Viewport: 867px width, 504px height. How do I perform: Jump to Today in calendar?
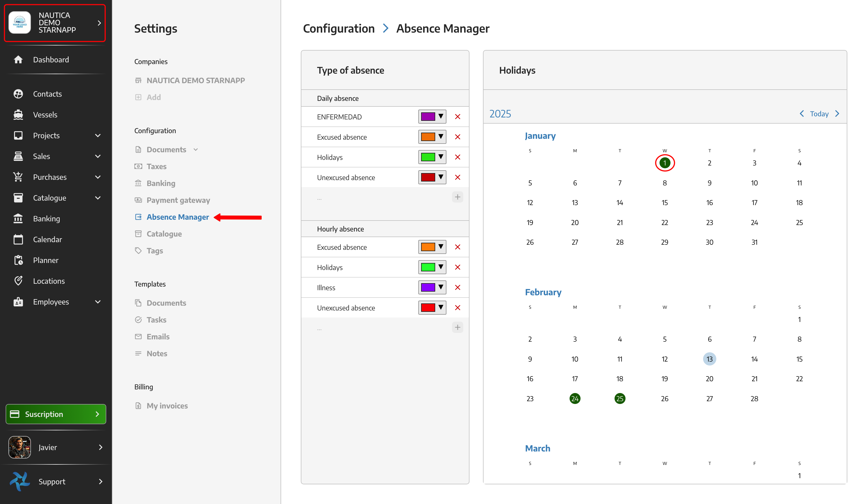tap(819, 113)
